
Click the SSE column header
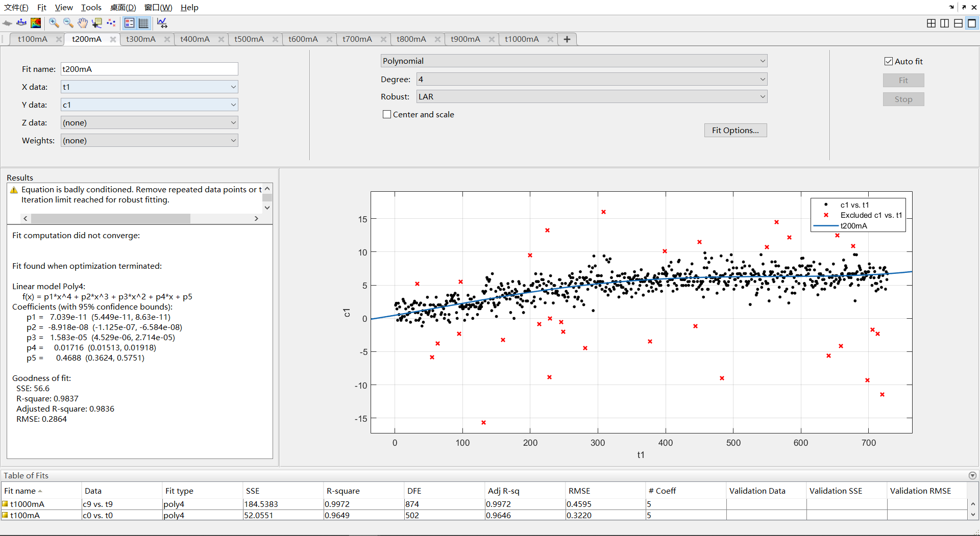click(283, 491)
